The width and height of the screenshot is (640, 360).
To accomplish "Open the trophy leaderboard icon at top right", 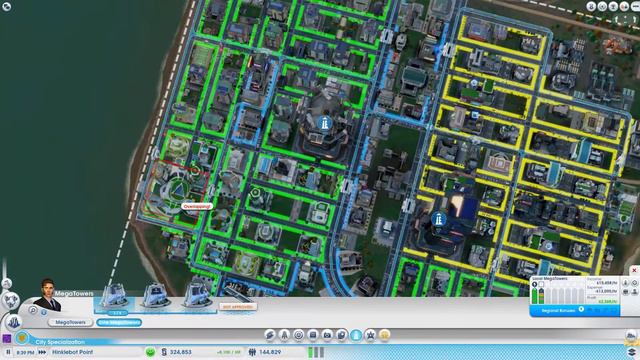I will [x=613, y=6].
